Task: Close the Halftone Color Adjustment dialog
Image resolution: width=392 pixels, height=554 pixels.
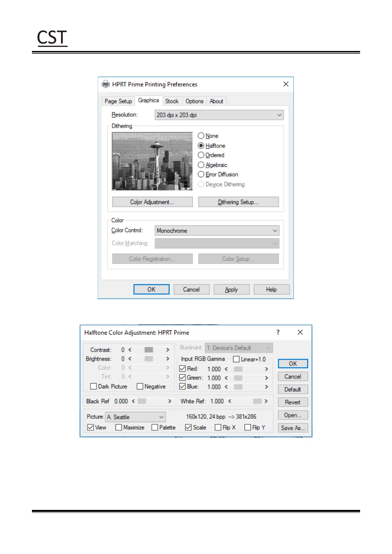Action: click(300, 332)
